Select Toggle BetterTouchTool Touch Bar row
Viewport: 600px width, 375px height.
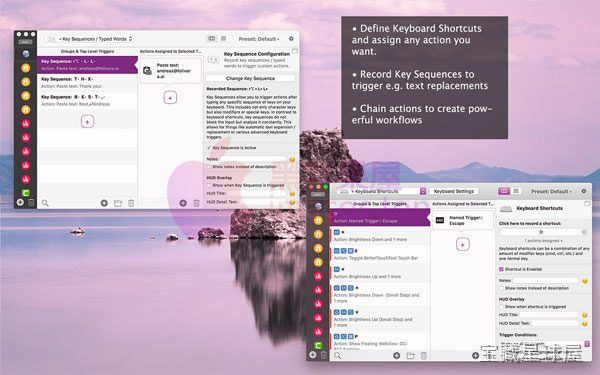[380, 254]
